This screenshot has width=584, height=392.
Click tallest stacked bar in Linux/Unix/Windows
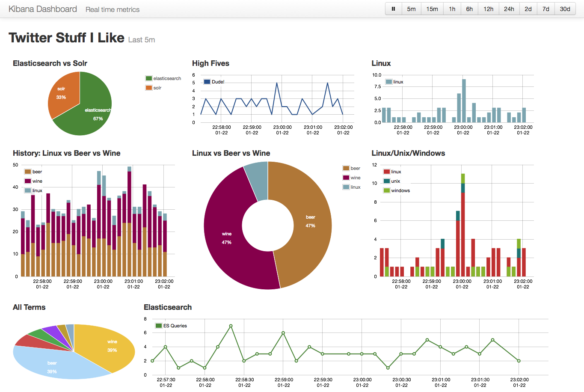tap(463, 225)
